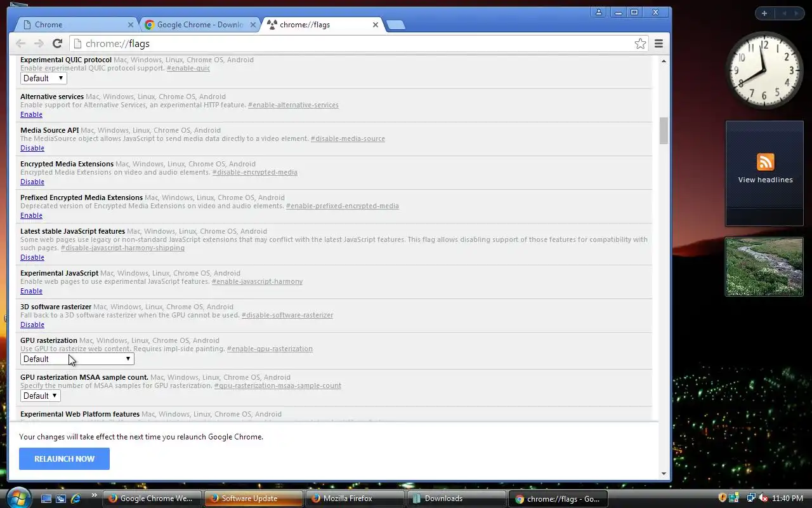
Task: Click the #disable-javascript-harmony-shipping anchor link
Action: click(x=122, y=248)
